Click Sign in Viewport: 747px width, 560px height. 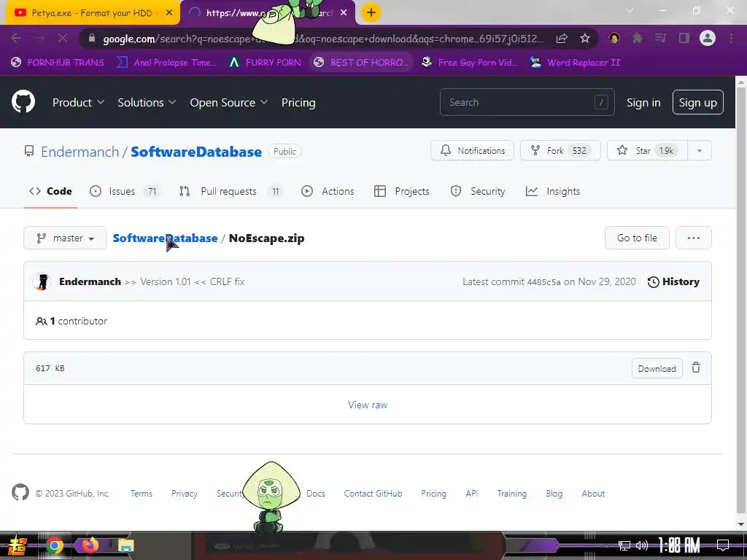[643, 102]
